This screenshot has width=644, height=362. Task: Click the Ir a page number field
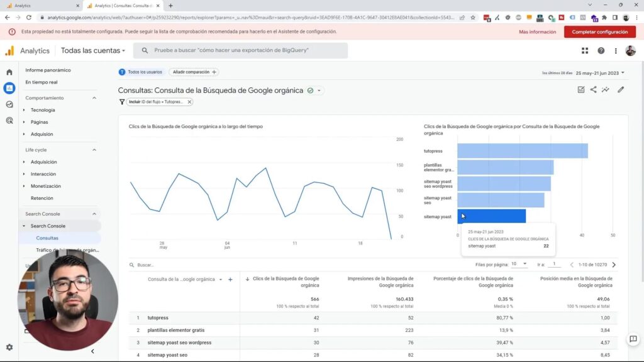coord(554,264)
